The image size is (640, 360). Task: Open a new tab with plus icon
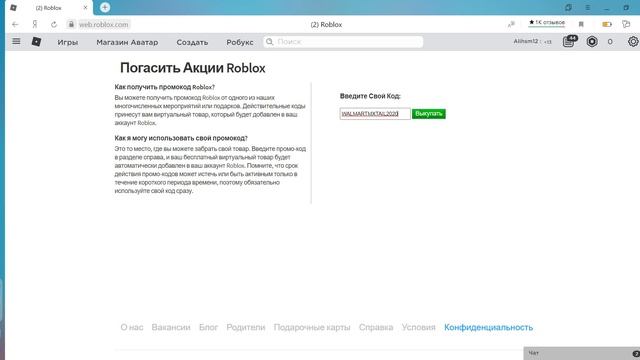click(105, 7)
